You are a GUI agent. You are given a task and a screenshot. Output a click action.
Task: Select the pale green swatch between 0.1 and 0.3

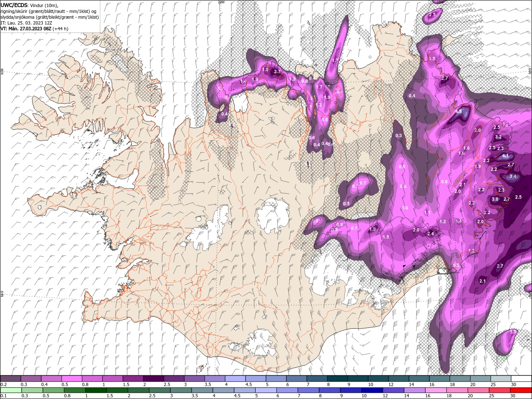11,390
